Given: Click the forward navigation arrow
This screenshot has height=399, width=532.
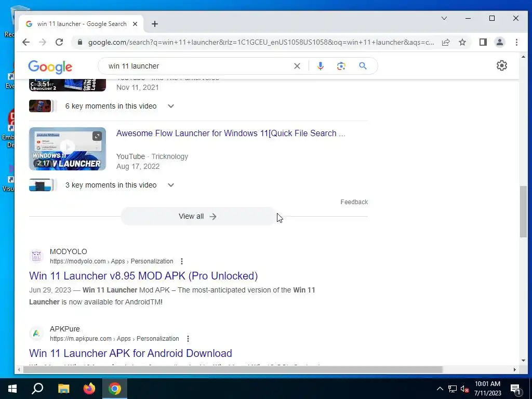Looking at the screenshot, I should point(43,42).
